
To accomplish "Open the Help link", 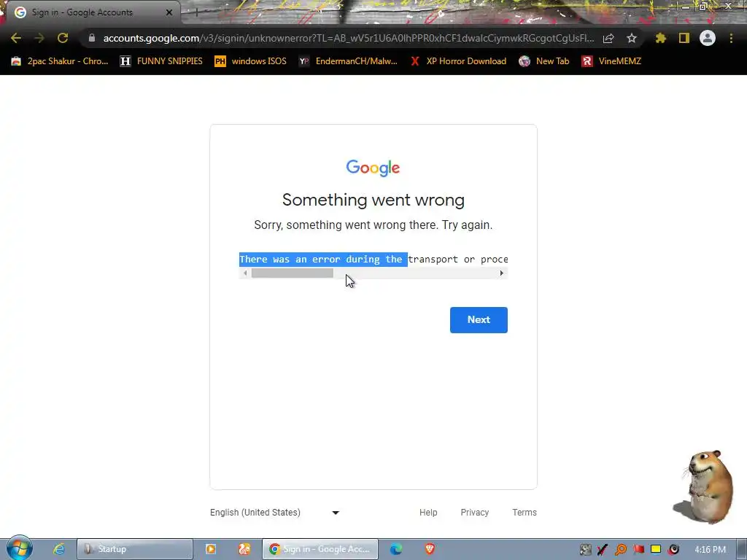I will click(x=428, y=513).
